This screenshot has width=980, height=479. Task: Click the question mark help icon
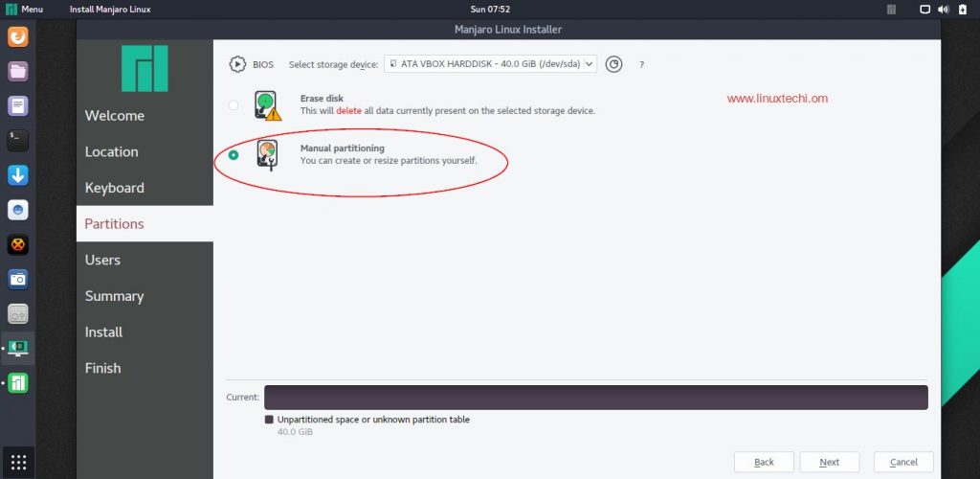[x=641, y=64]
